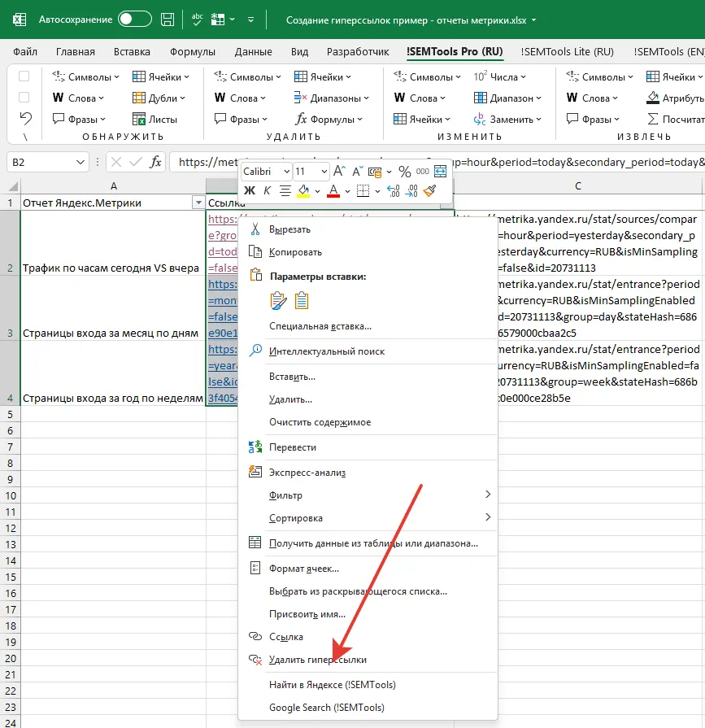The width and height of the screenshot is (705, 728).
Task: Open the Name Box dropdown arrow
Action: click(81, 162)
